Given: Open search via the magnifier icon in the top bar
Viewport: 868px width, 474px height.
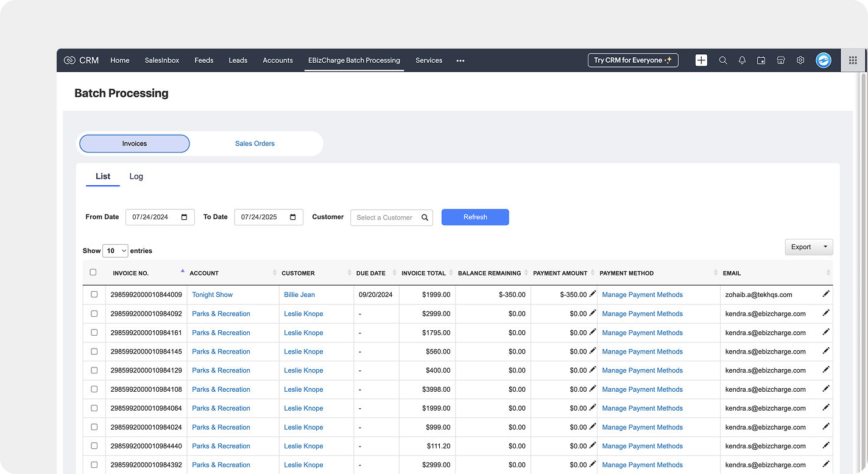Looking at the screenshot, I should pos(723,60).
